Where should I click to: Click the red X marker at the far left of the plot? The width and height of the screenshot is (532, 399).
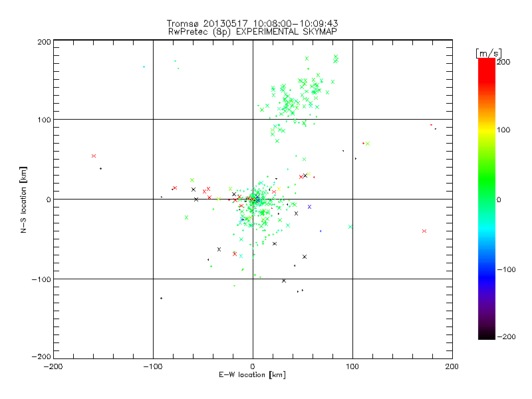[x=94, y=156]
